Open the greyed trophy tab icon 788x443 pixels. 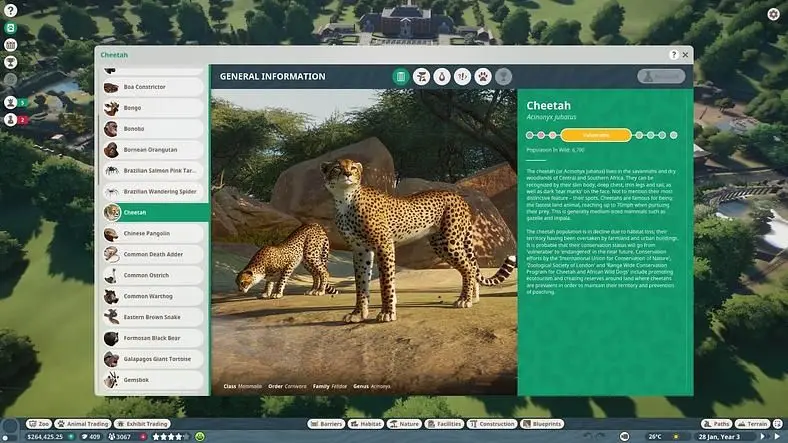pos(503,77)
